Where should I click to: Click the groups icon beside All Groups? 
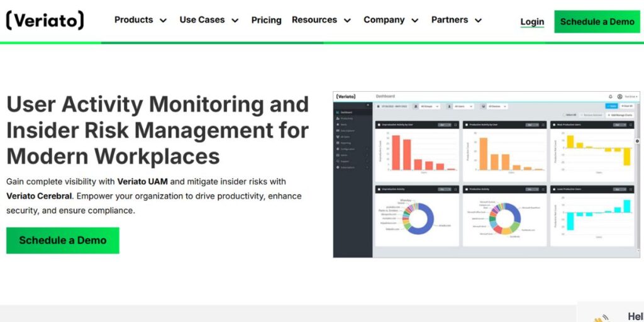[x=416, y=106]
